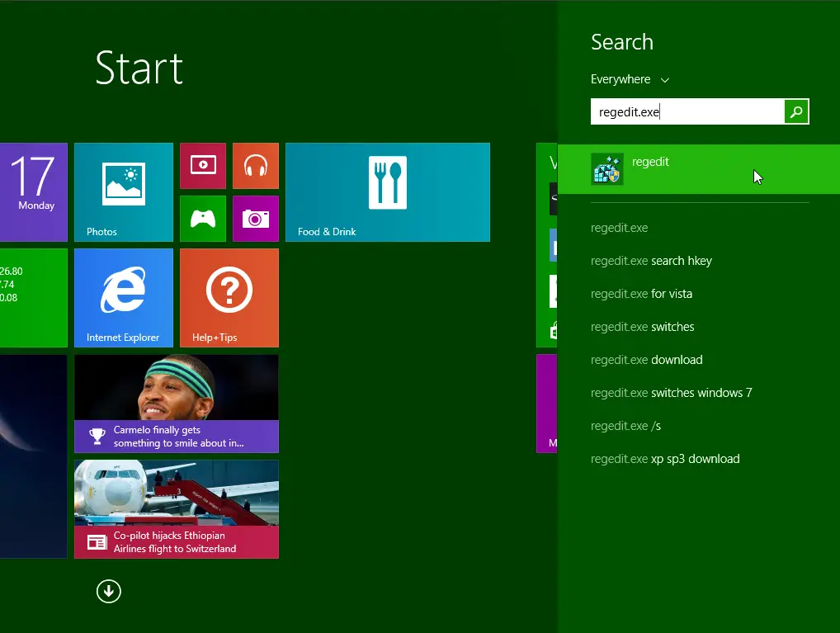Image resolution: width=840 pixels, height=633 pixels.
Task: Open the Help+Tips tile
Action: (229, 298)
